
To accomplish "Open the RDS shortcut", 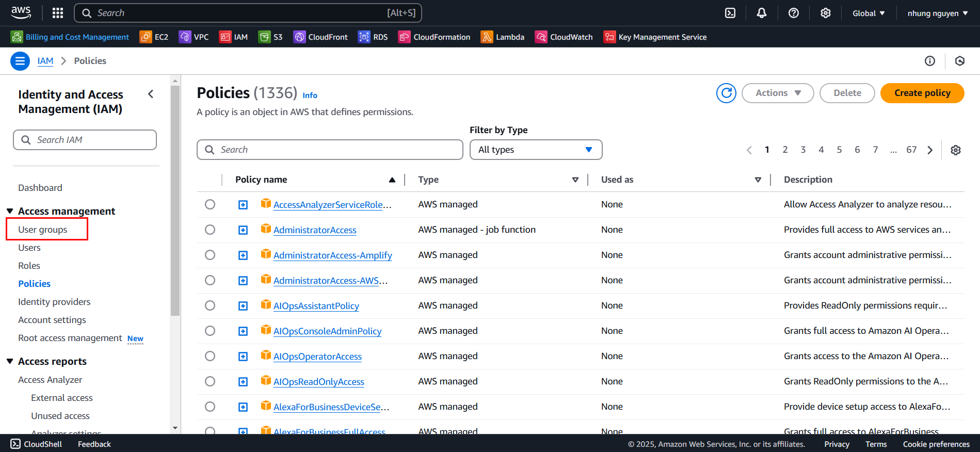I will [x=373, y=37].
